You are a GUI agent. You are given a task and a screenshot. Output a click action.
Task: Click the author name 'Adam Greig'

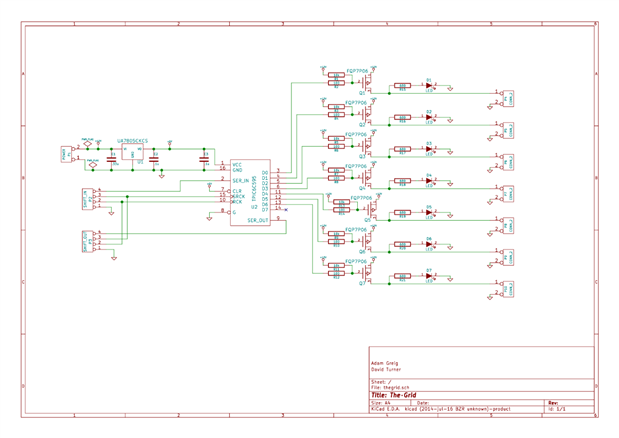pos(385,363)
